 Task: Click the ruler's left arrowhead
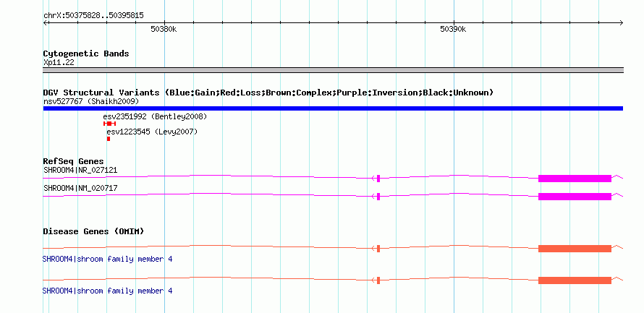(46, 23)
